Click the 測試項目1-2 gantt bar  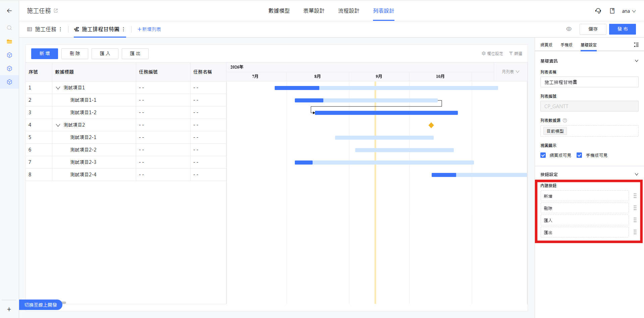(386, 113)
